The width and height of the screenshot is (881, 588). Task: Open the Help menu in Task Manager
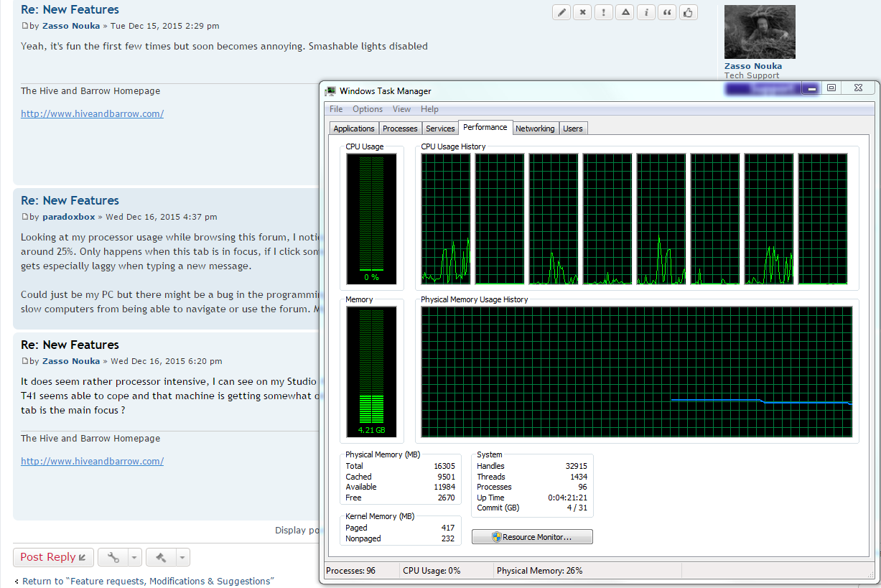point(429,109)
